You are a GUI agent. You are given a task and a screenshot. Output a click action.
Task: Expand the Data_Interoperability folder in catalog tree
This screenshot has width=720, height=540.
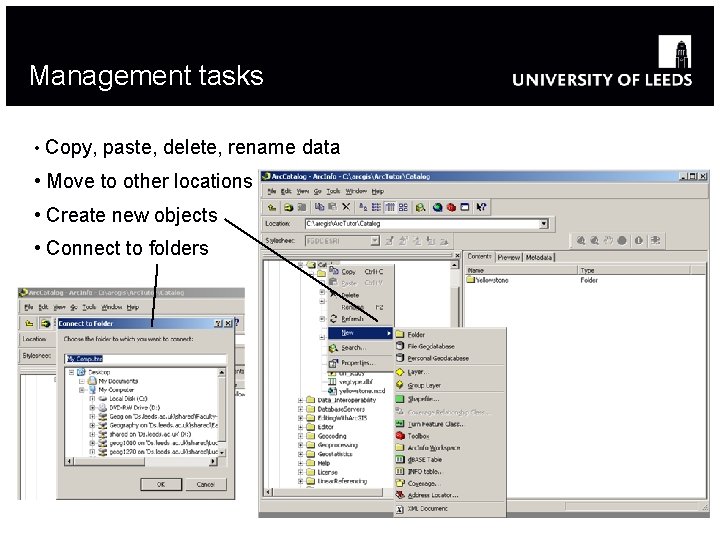301,400
